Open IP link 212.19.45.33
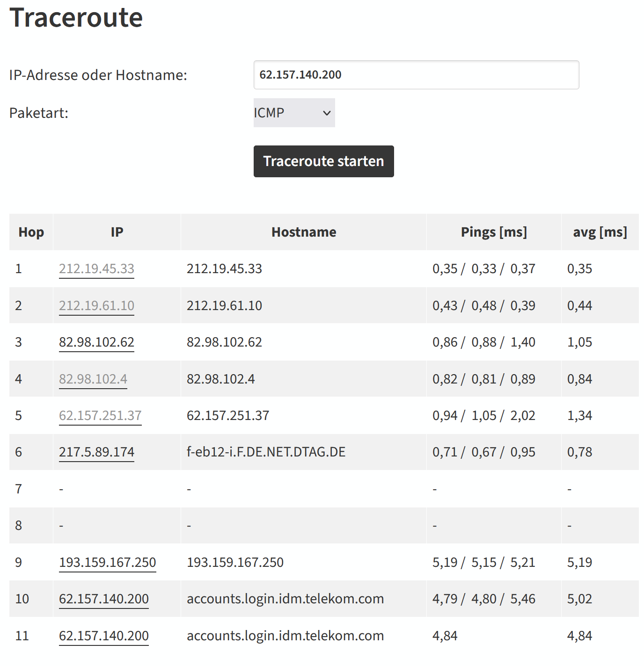This screenshot has width=644, height=666. 96,269
